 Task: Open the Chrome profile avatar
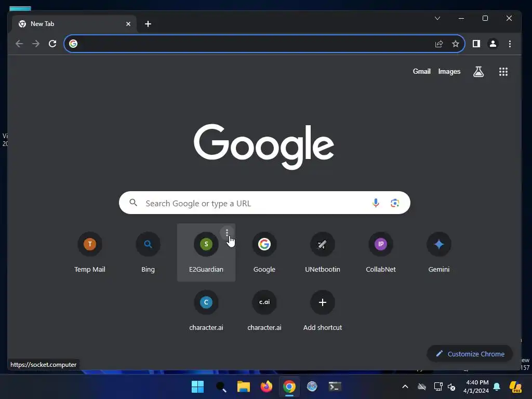point(493,44)
